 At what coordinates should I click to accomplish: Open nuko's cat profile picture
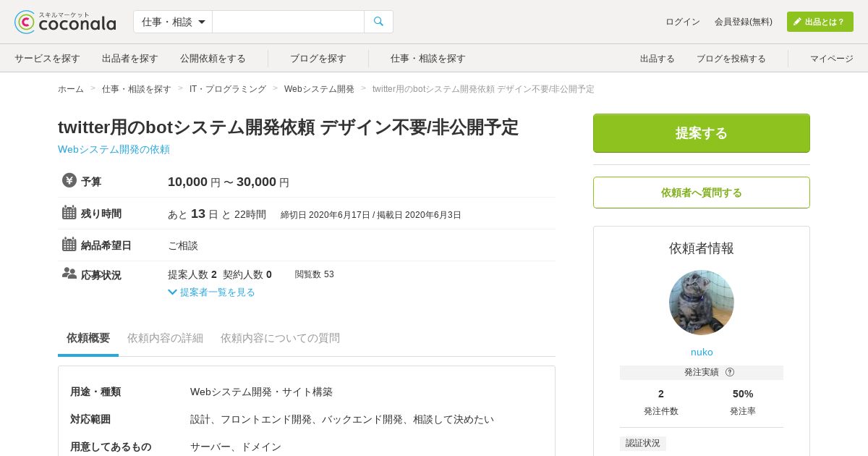[702, 303]
